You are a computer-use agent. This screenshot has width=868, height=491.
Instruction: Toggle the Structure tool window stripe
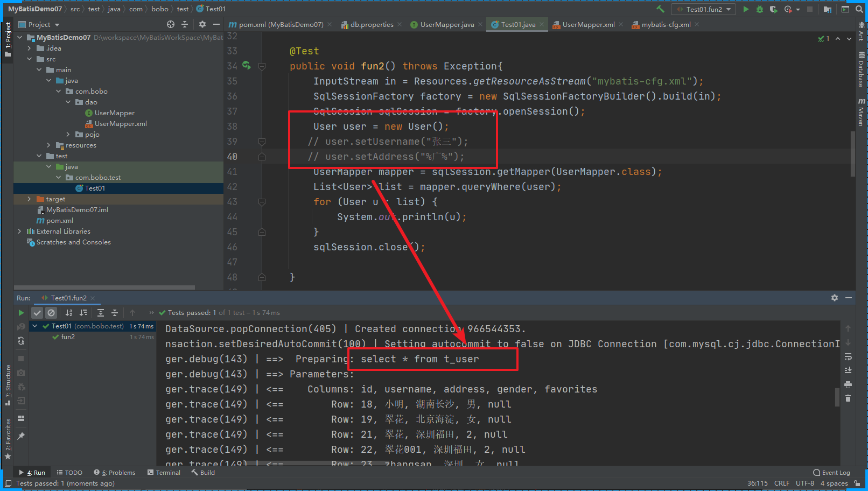click(x=8, y=384)
